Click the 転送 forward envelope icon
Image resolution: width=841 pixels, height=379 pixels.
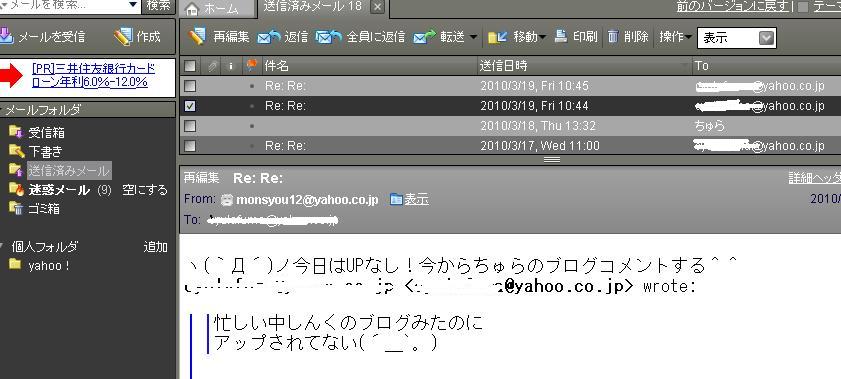tap(425, 37)
